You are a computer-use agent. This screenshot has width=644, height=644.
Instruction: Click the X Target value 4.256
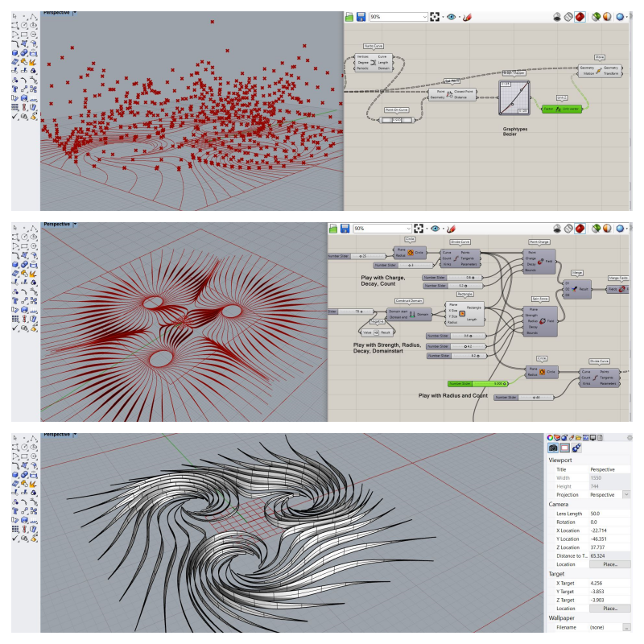[x=609, y=583]
